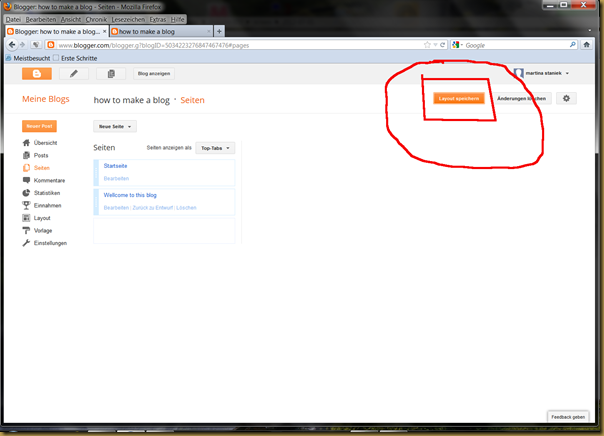Click the Startseite page link
Screen dimensions: 604x436
pos(115,166)
